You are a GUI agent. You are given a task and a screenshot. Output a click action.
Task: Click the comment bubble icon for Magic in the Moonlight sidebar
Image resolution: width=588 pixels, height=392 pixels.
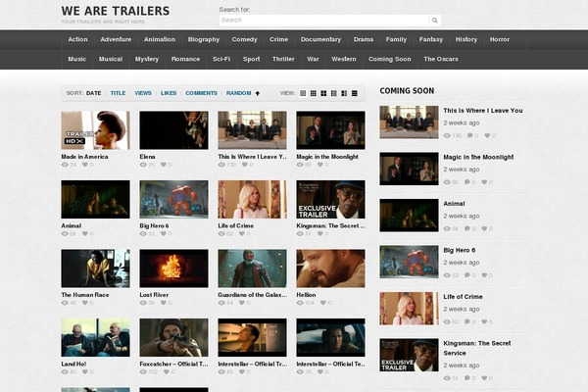[x=467, y=182]
